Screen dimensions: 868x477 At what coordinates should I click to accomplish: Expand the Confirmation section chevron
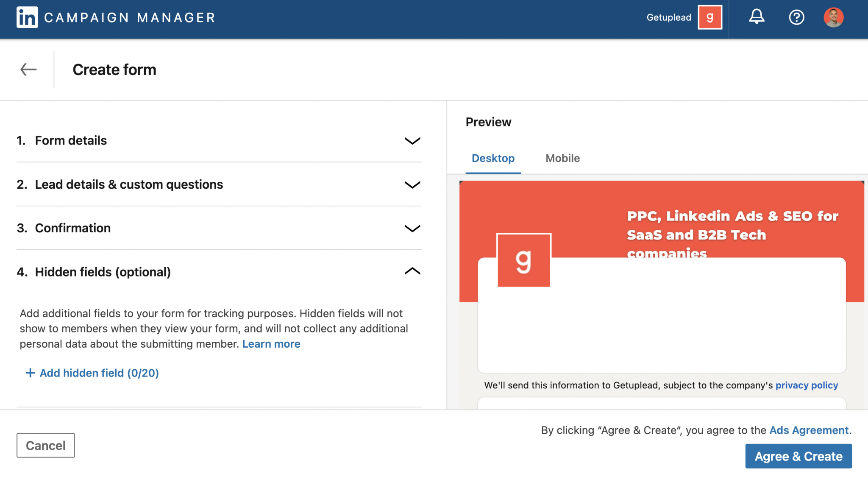click(412, 229)
